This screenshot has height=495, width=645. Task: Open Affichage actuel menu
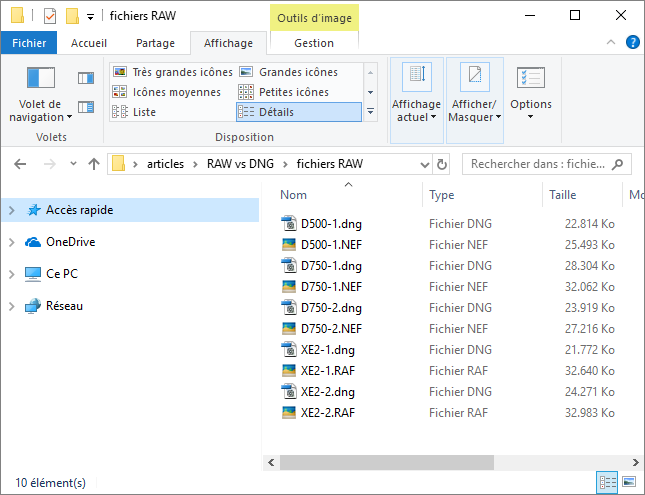[416, 100]
